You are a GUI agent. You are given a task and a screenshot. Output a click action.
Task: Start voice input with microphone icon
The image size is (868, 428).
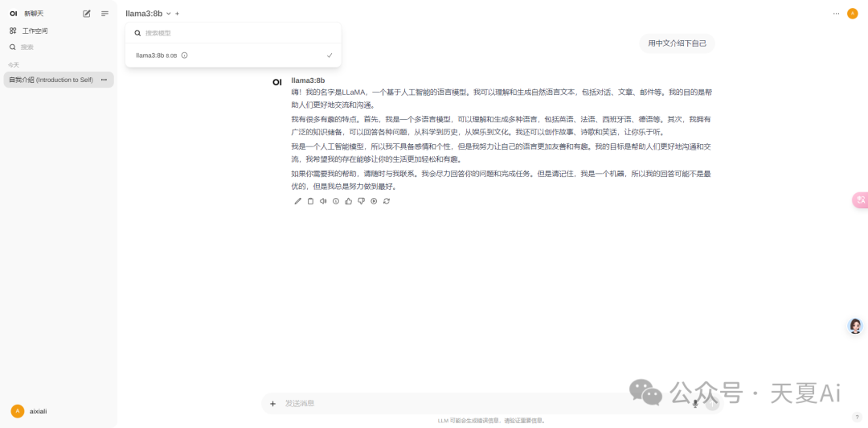pos(695,404)
